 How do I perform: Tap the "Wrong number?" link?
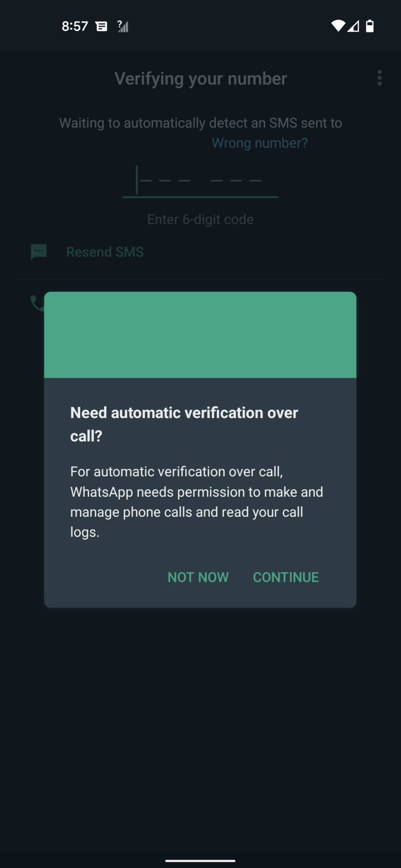[x=260, y=143]
